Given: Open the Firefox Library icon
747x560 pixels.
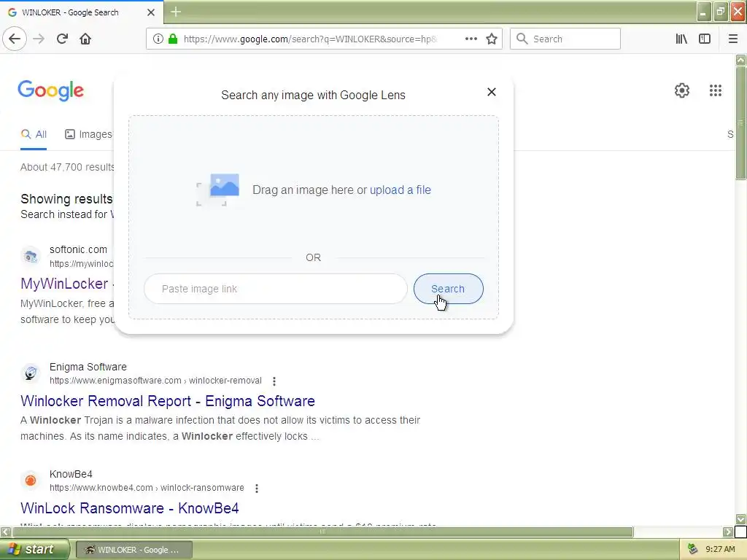Looking at the screenshot, I should [681, 39].
